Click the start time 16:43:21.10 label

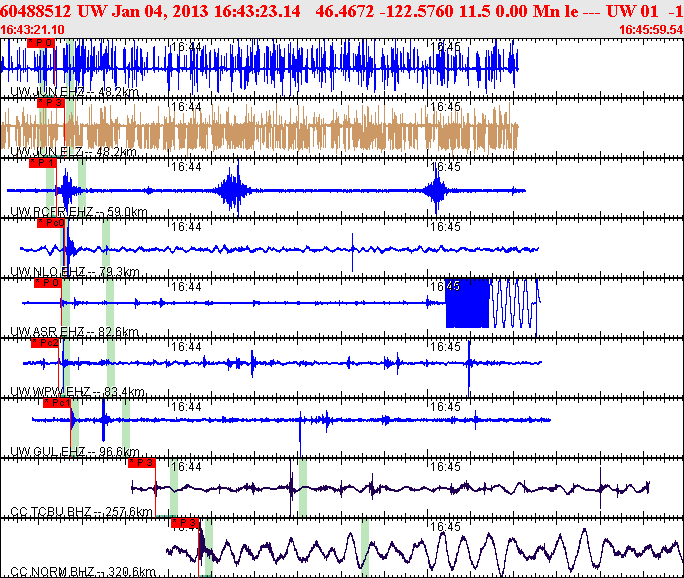coord(34,30)
